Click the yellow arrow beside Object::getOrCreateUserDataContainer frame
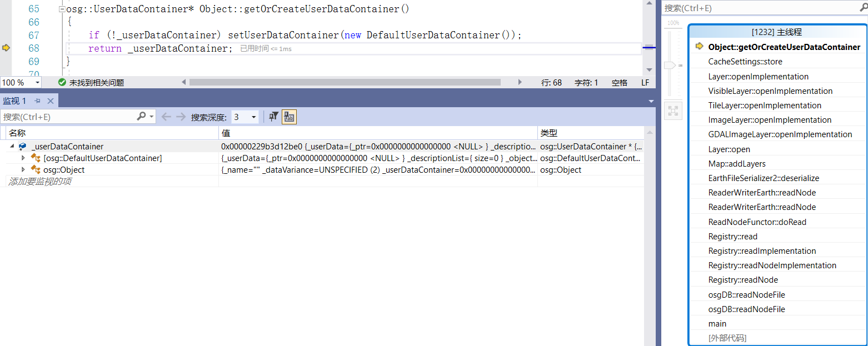Image resolution: width=868 pixels, height=346 pixels. pyautogui.click(x=700, y=47)
